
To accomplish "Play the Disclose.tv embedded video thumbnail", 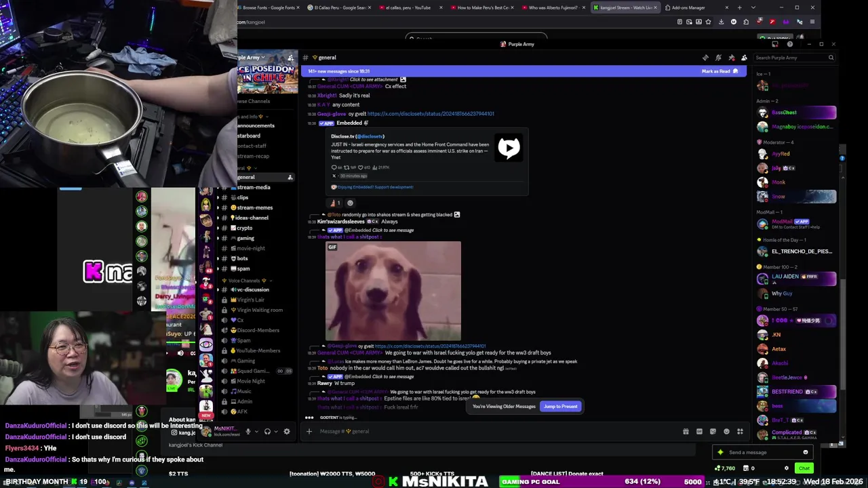I will [509, 148].
